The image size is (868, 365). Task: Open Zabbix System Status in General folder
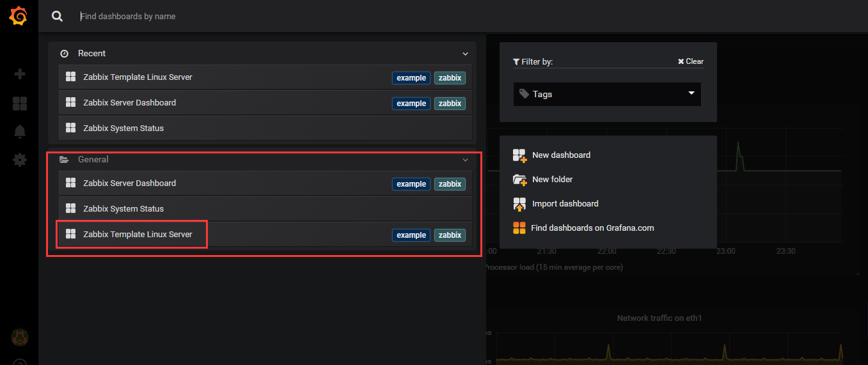pos(265,209)
